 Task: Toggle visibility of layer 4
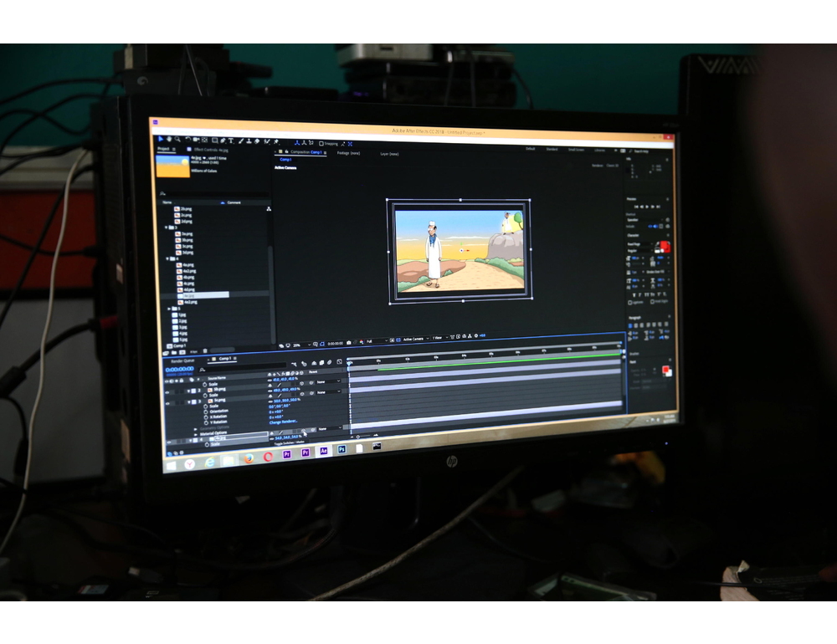click(x=169, y=442)
